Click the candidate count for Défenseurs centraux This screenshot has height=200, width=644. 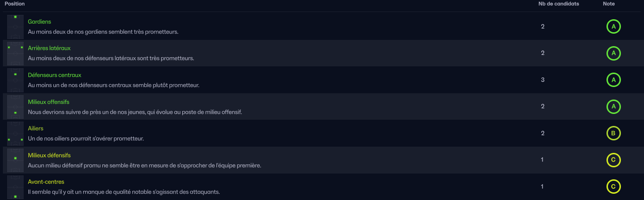click(543, 80)
